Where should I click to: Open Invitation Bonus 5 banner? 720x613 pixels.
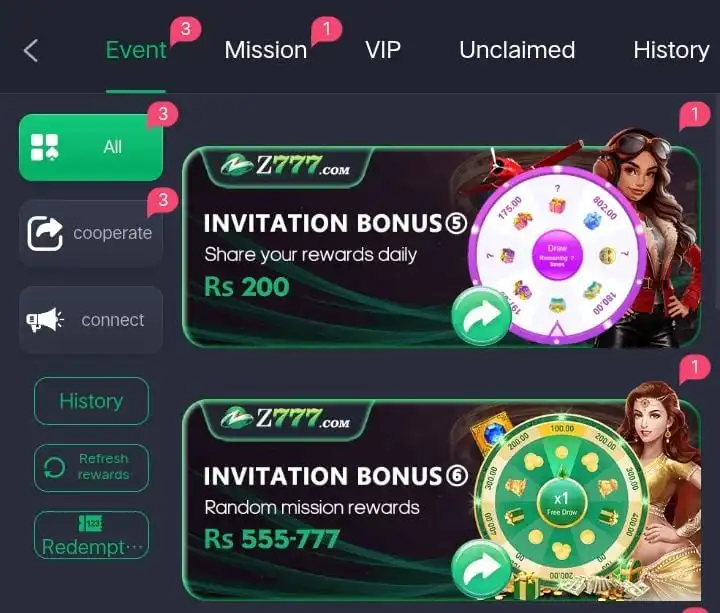coord(441,247)
